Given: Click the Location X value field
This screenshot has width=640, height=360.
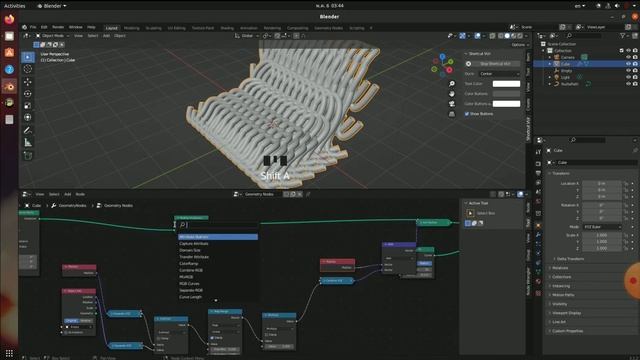Looking at the screenshot, I should 602,184.
